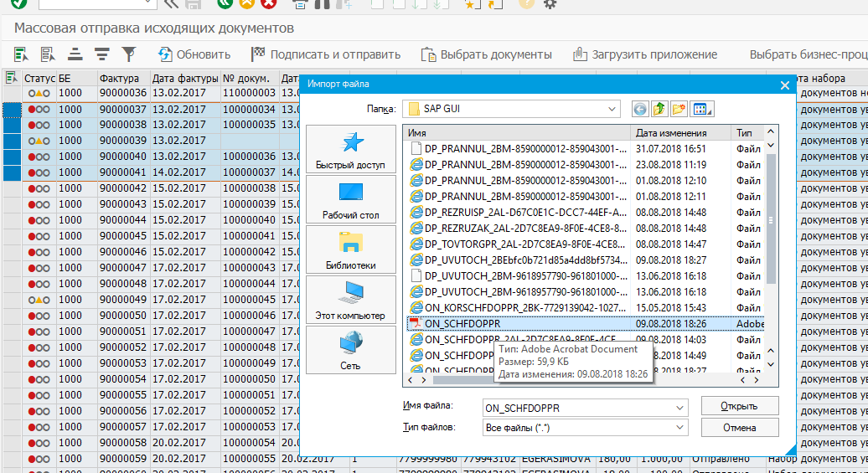Open Этот компьютер in the places sidebar
The width and height of the screenshot is (868, 473).
[350, 301]
